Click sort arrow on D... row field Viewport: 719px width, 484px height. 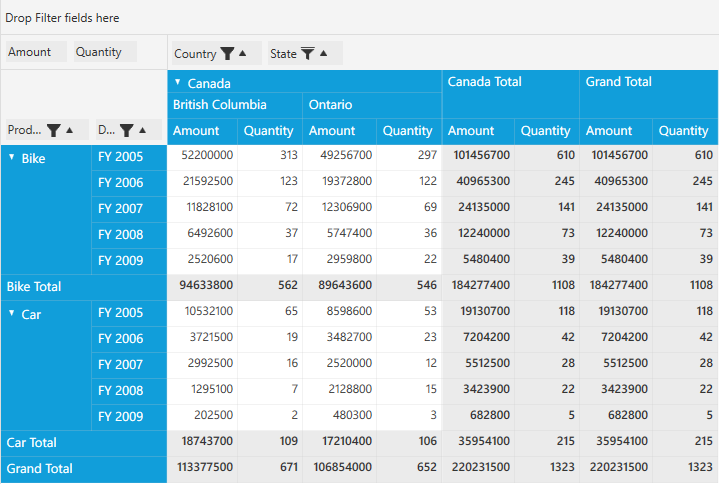143,130
